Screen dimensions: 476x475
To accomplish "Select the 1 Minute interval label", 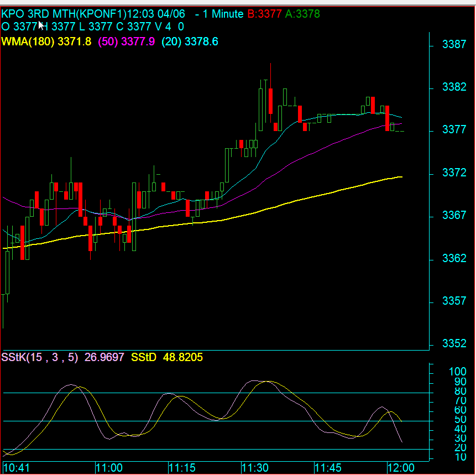I will pyautogui.click(x=223, y=14).
